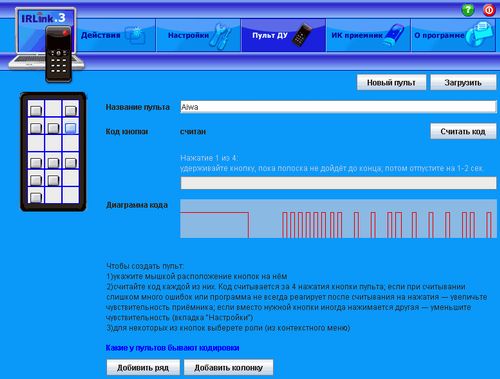Open the Настройки tab with wrench icon
The width and height of the screenshot is (500, 379).
tap(198, 35)
